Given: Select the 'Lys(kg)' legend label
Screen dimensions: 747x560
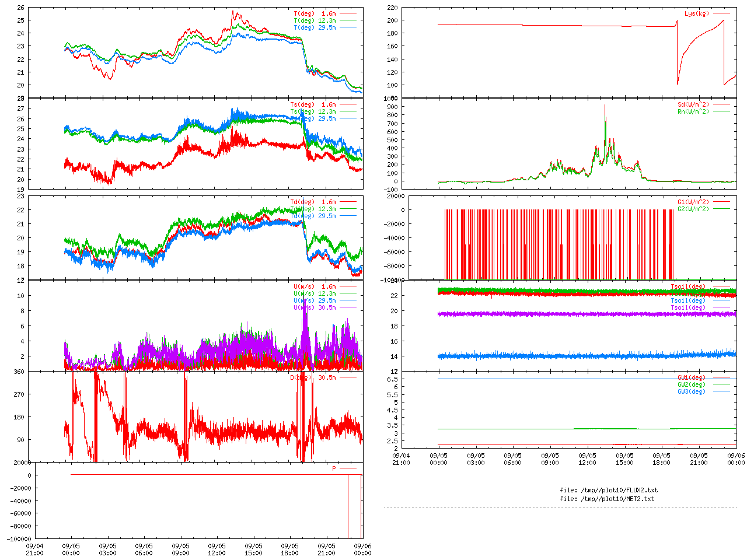Looking at the screenshot, I should (697, 14).
